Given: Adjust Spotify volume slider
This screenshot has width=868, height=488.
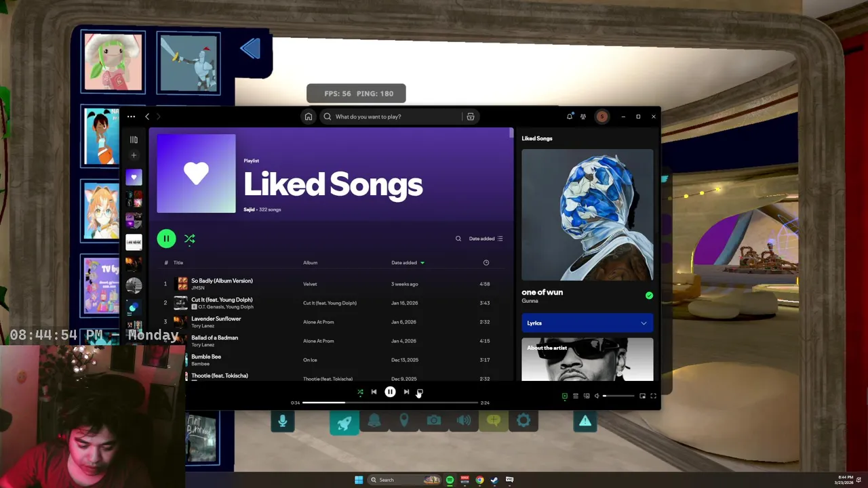Looking at the screenshot, I should pyautogui.click(x=618, y=396).
